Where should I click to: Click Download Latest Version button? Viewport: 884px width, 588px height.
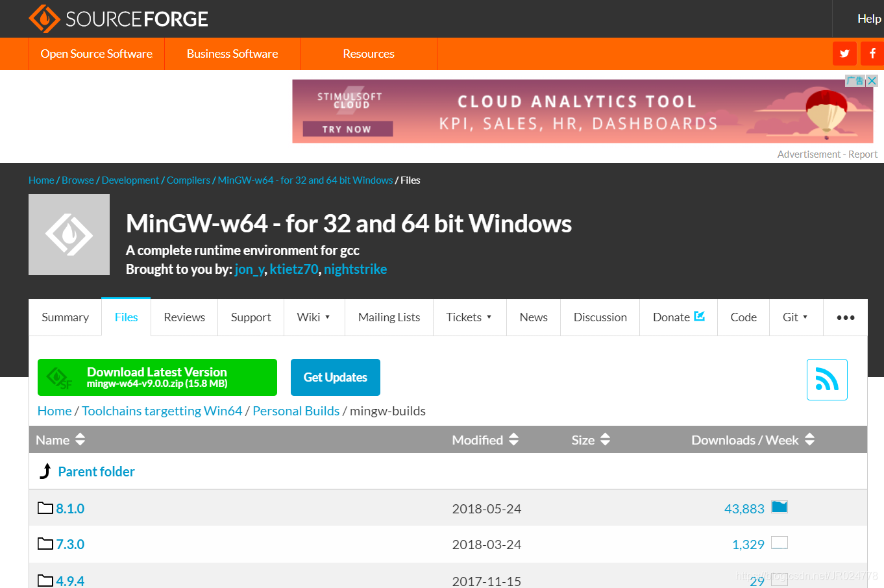pos(157,377)
